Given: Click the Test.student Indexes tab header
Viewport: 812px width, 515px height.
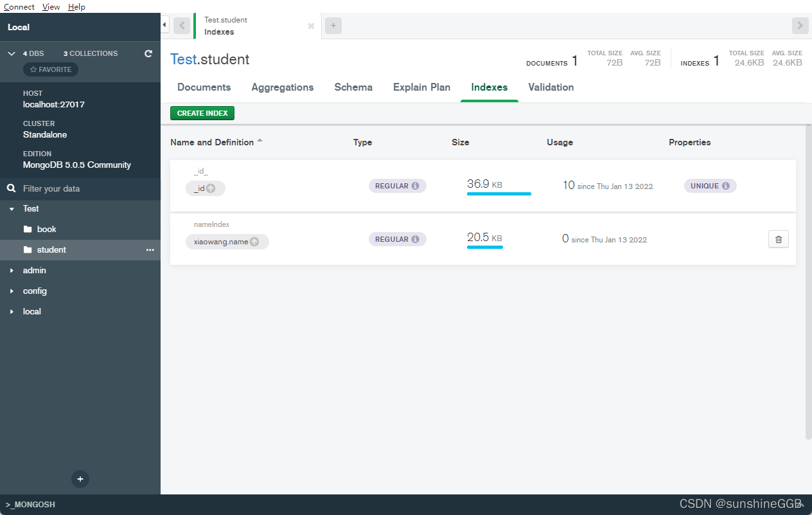Looking at the screenshot, I should tap(257, 26).
